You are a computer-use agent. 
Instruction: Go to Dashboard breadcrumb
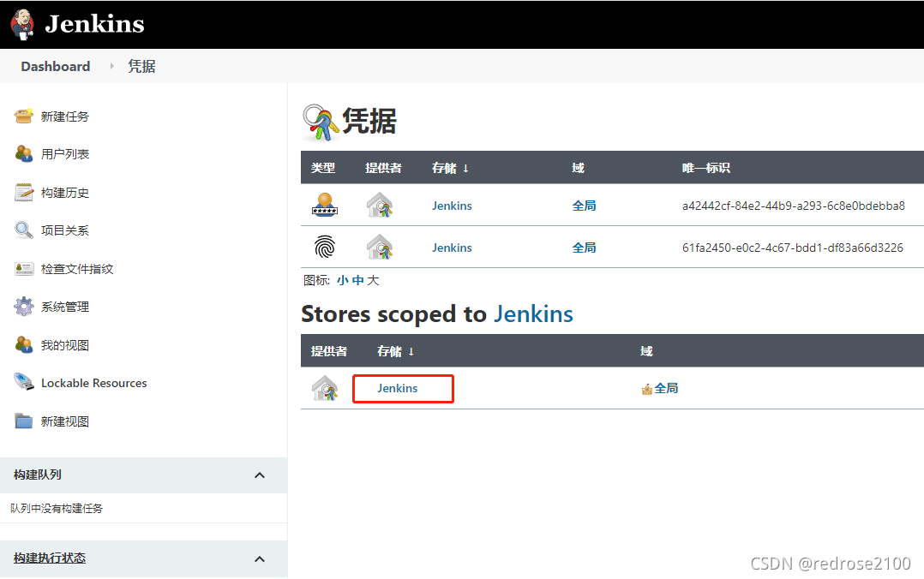click(56, 67)
